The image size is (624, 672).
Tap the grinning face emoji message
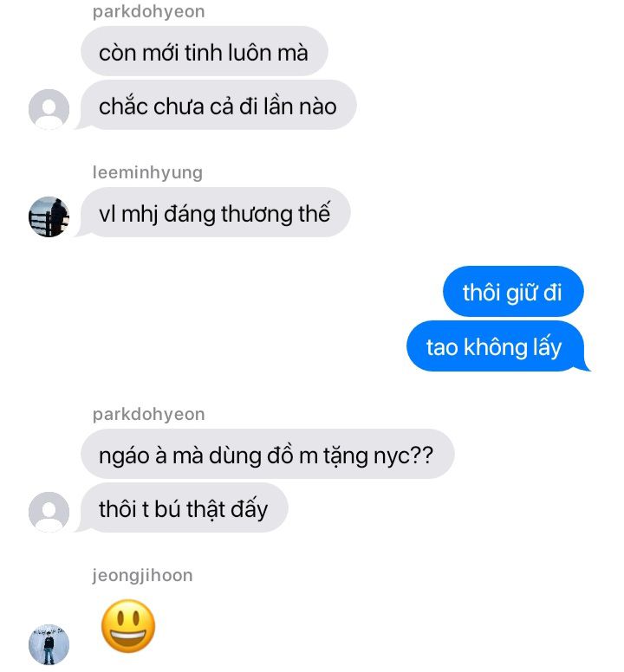point(128,626)
